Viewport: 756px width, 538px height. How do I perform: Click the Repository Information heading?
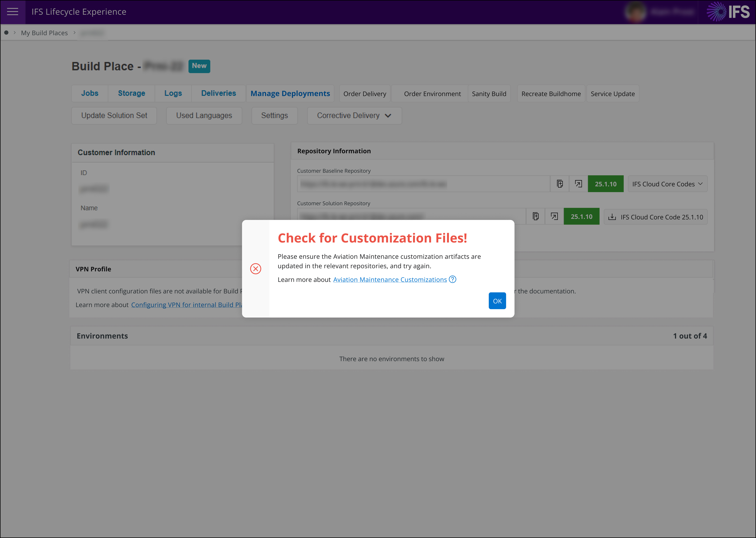334,151
